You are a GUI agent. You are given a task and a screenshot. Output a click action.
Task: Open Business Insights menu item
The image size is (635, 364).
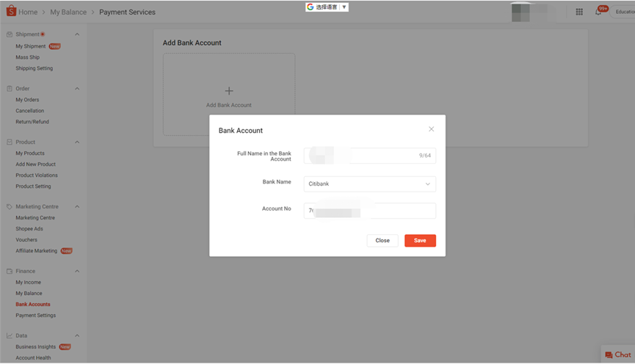click(36, 346)
